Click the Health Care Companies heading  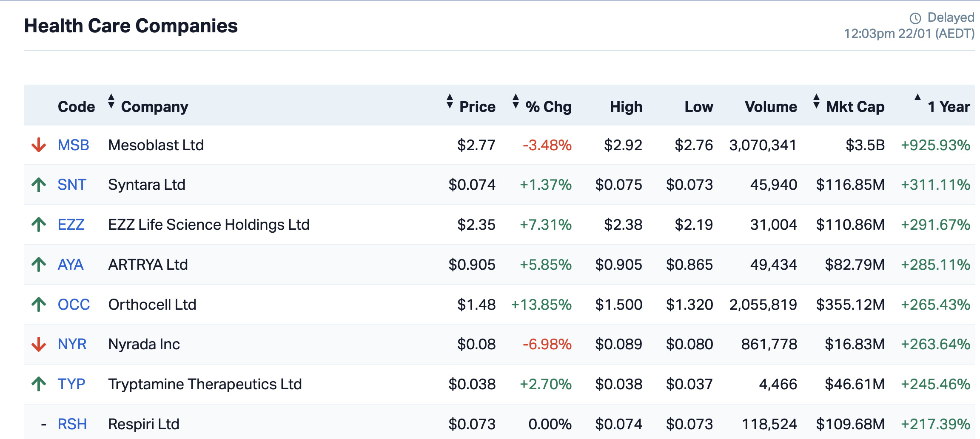pos(131,26)
